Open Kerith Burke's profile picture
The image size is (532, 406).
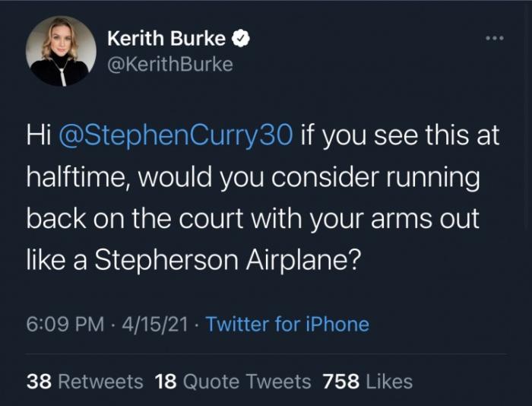tap(61, 52)
